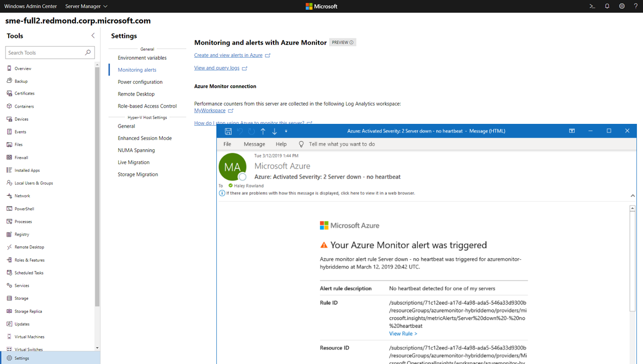643x364 pixels.
Task: Open the MyWorkspace Log Analytics link
Action: (210, 110)
